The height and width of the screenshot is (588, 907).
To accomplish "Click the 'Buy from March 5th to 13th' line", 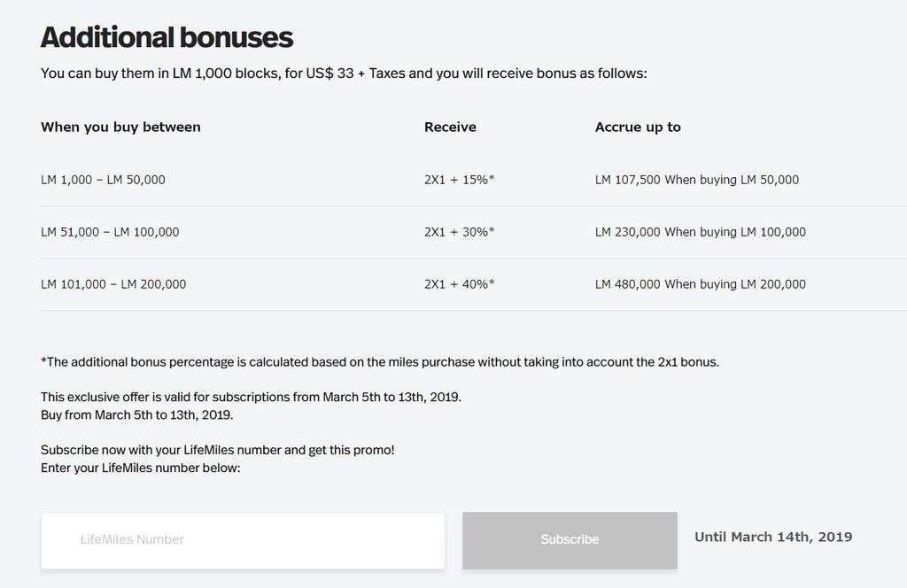I will [137, 415].
